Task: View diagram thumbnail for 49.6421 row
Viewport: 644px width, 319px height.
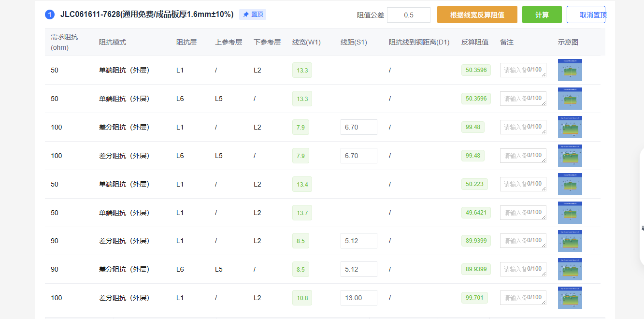Action: 570,213
